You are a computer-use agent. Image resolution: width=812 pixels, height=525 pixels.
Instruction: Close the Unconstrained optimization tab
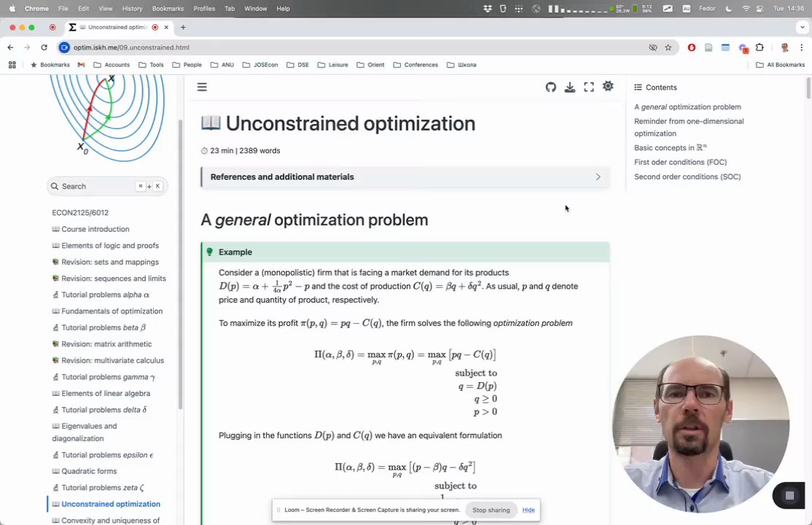166,27
